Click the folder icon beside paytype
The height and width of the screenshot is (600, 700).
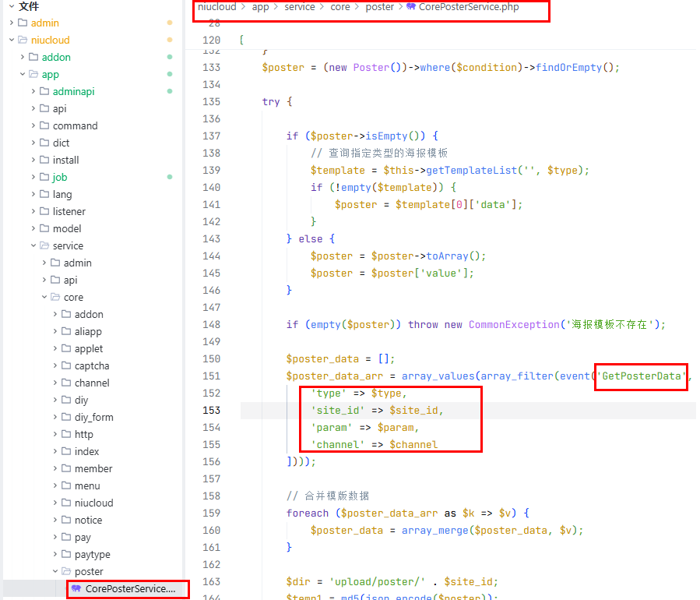(x=66, y=554)
